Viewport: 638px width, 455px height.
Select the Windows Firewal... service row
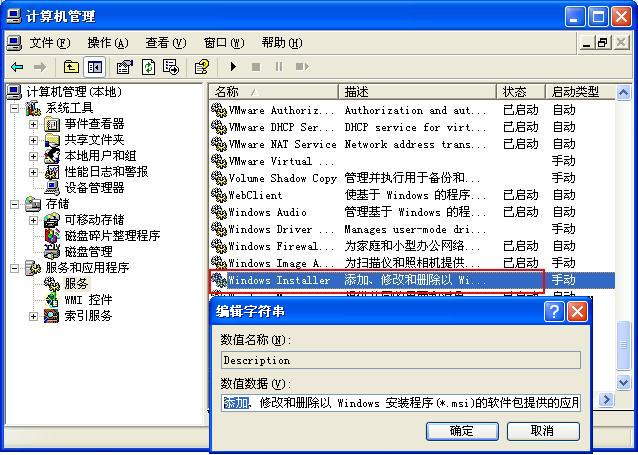[x=412, y=246]
